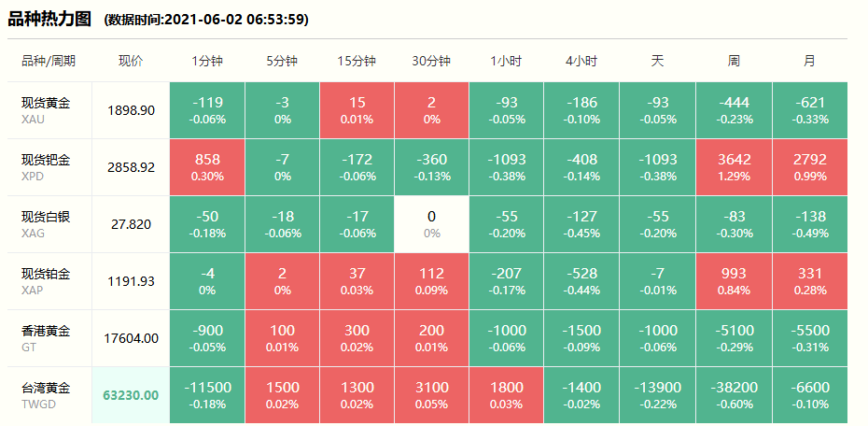Screen dimensions: 868x426
Task: Click the green -38200 Taiwan gold cell
Action: click(734, 394)
